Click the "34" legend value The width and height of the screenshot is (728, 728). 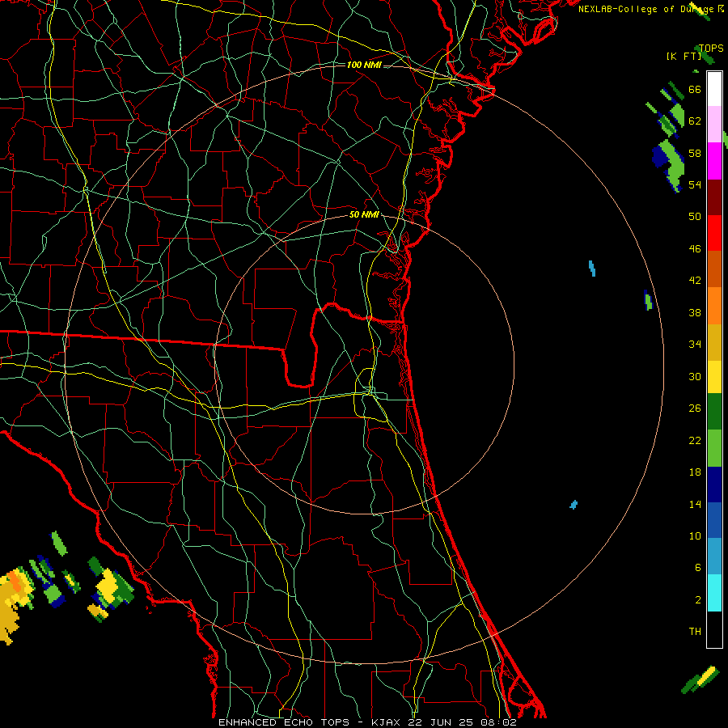[x=695, y=344]
